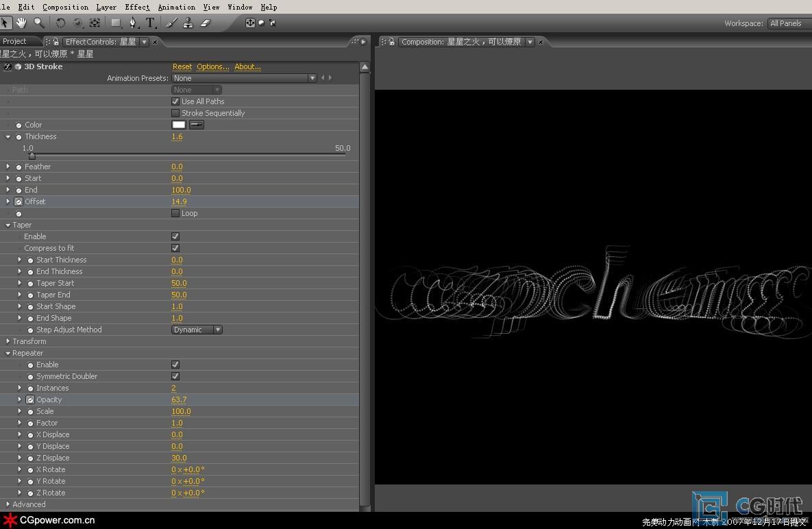Click Reset for 3D Stroke

click(x=182, y=66)
